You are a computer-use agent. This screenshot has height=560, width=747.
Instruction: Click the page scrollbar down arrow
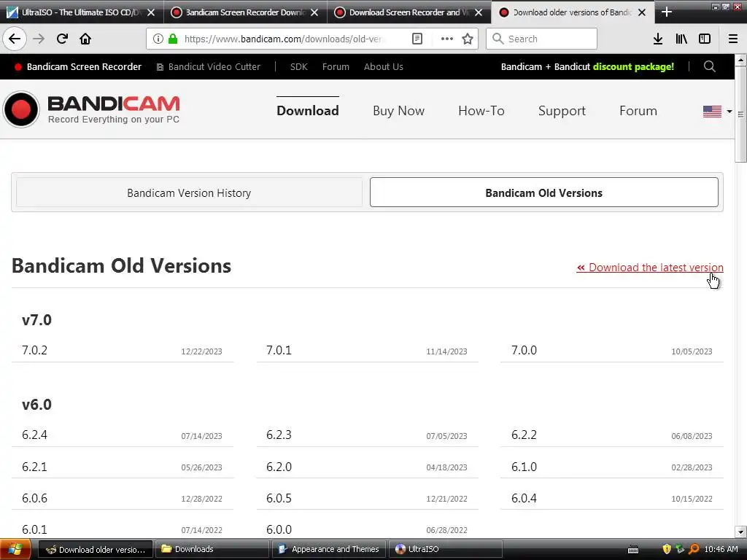740,532
